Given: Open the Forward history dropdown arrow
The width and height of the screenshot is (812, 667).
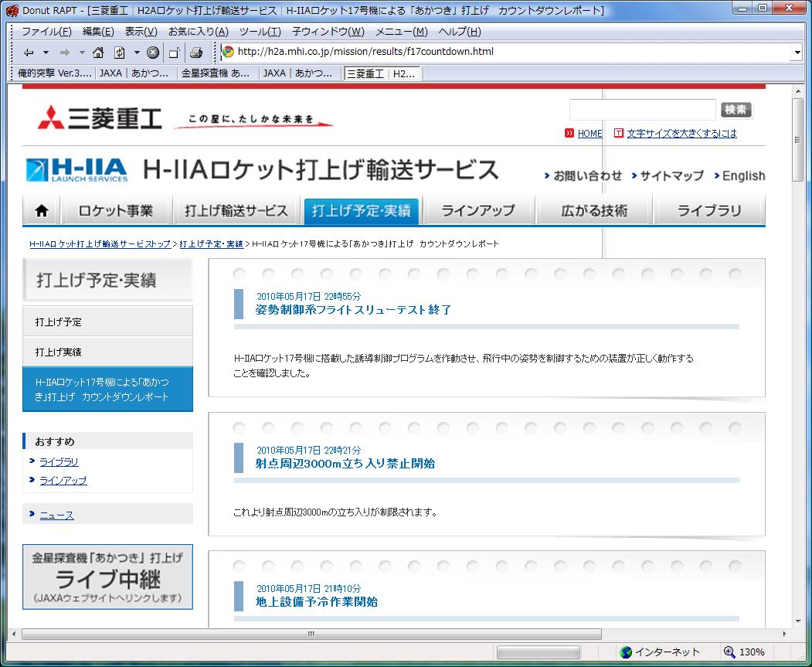Looking at the screenshot, I should (x=82, y=53).
